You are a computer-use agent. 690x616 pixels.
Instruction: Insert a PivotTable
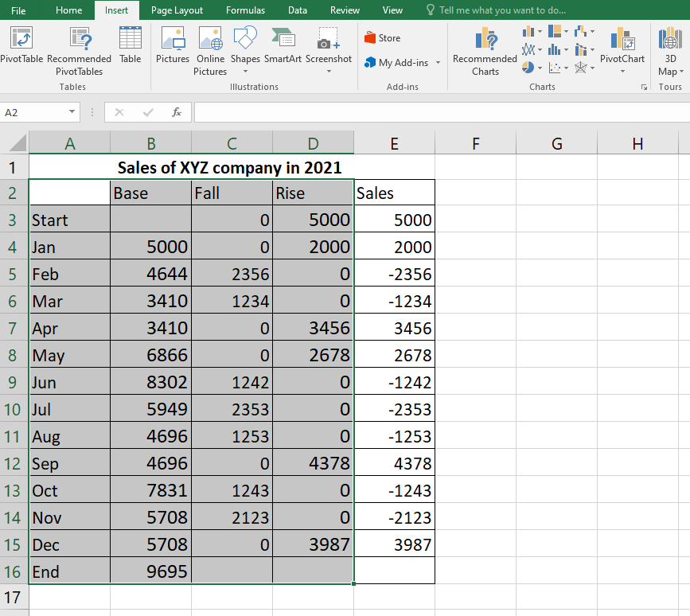(x=21, y=48)
